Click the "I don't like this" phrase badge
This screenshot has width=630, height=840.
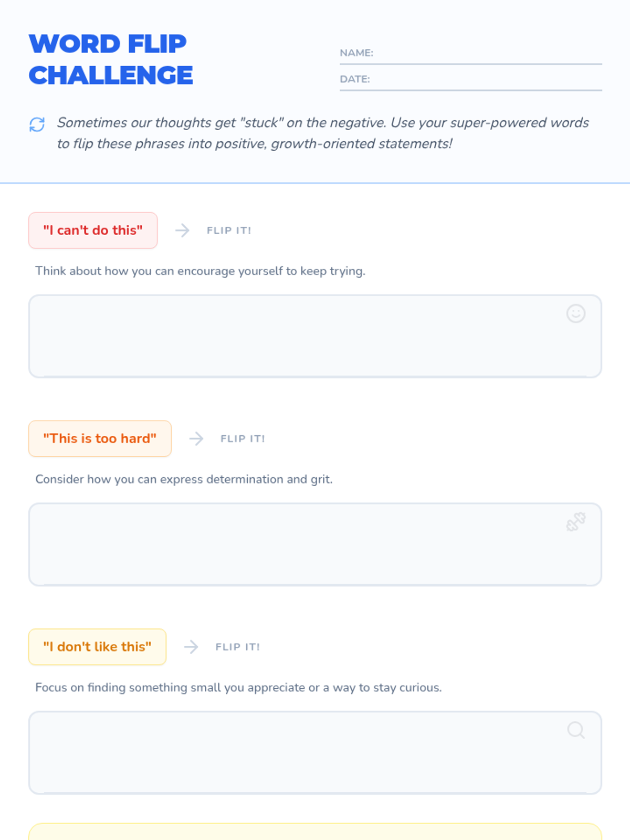(x=97, y=647)
